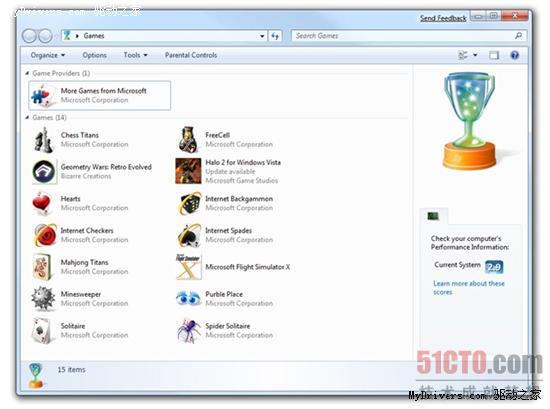Screen dimensions: 550x409
Task: Click the refresh button beside address bar
Action: pos(275,36)
